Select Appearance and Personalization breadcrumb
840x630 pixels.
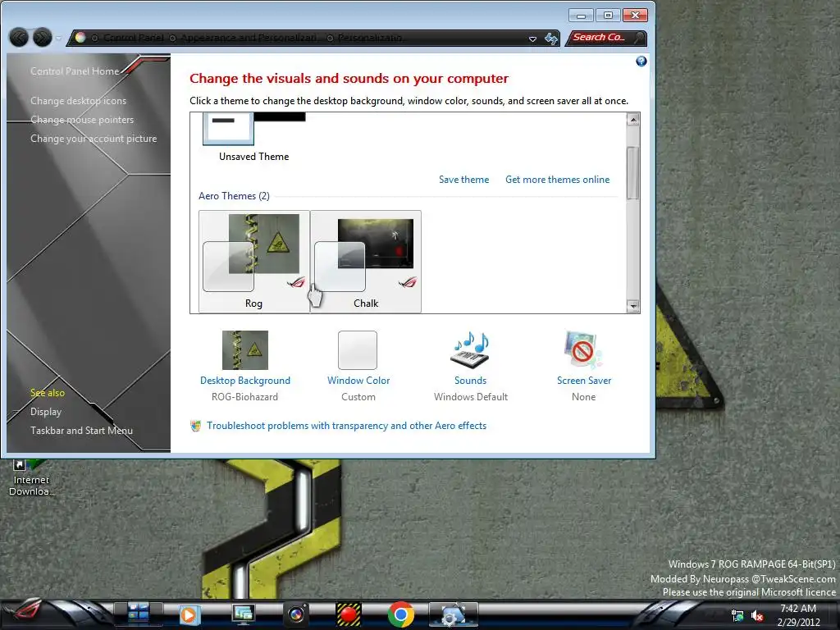tap(249, 38)
